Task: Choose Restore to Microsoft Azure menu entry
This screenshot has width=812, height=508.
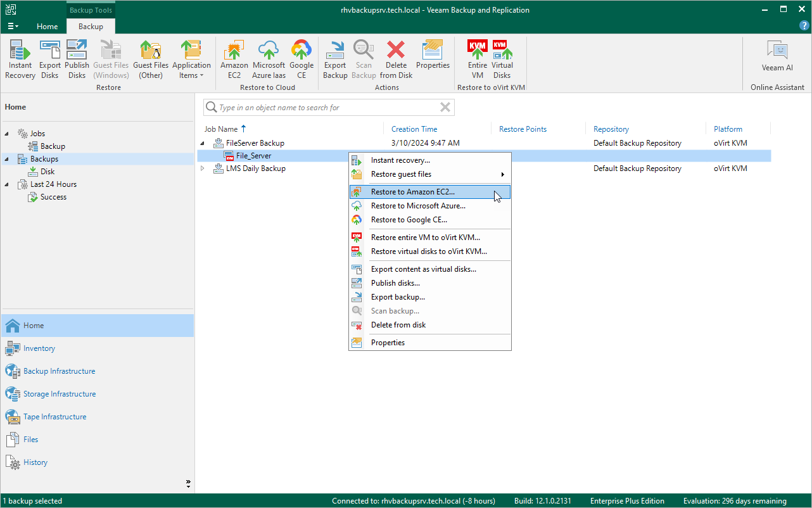Action: coord(430,206)
